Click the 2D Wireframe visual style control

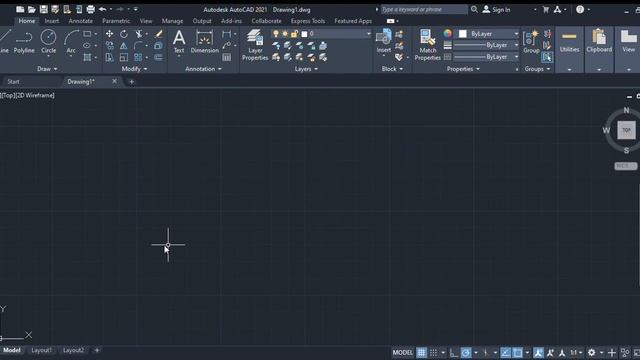click(x=35, y=95)
